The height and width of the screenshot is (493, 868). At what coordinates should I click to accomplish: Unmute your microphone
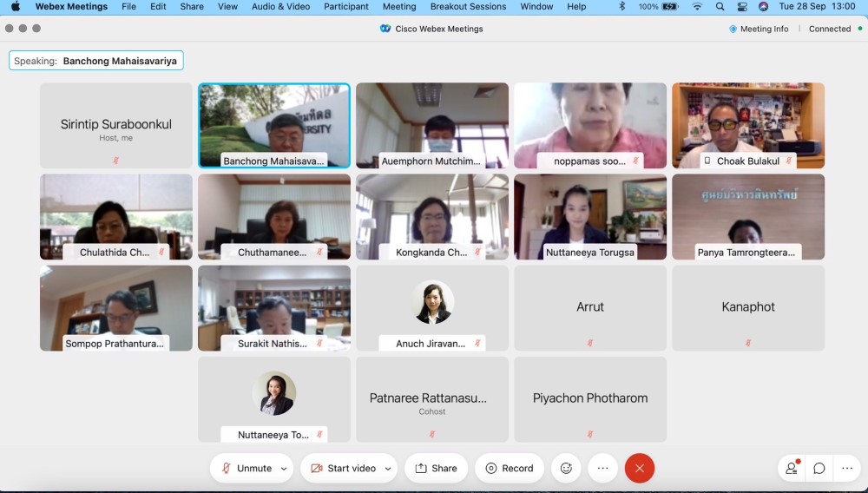pyautogui.click(x=247, y=468)
